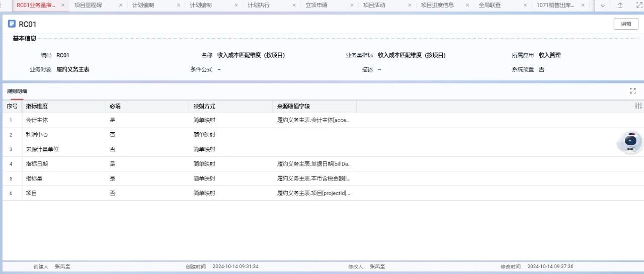Close the 1071销售出库 tab

584,6
